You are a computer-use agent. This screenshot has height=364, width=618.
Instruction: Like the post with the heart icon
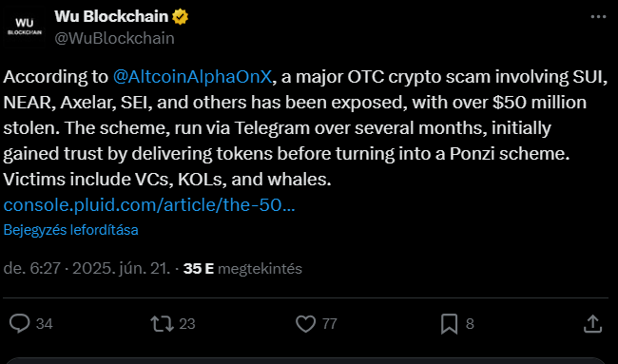(306, 323)
